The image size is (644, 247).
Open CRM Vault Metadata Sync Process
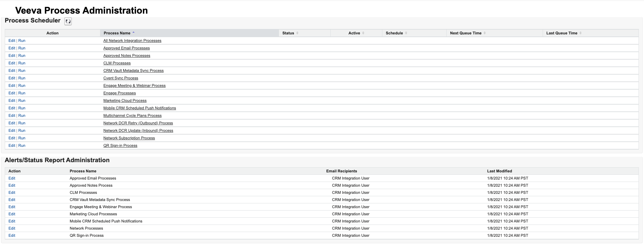[133, 71]
